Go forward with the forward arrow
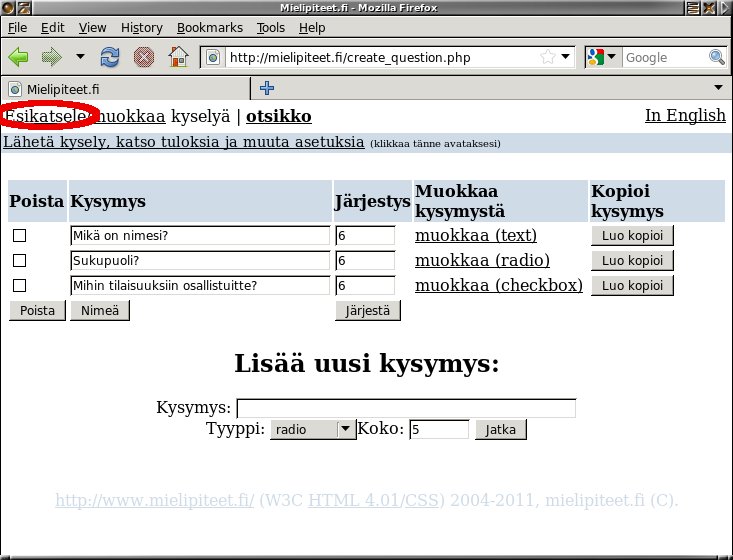 coord(51,57)
